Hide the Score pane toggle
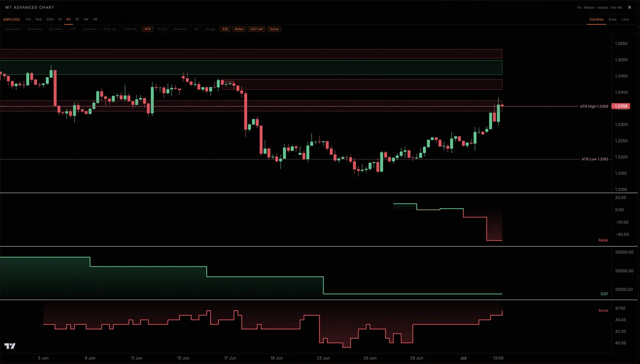 coord(274,29)
